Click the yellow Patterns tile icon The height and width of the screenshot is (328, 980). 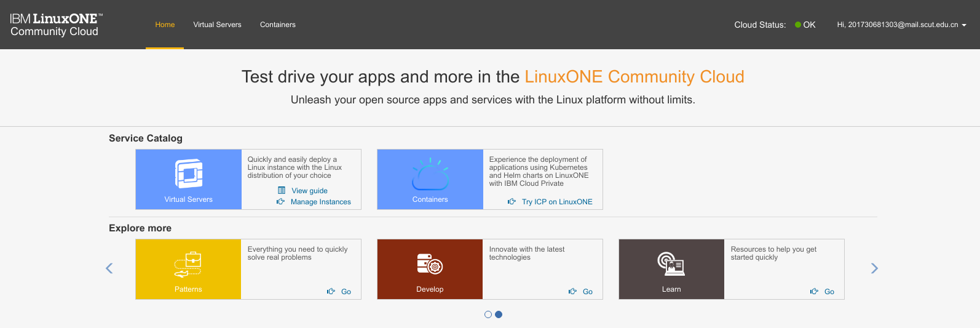tap(188, 264)
